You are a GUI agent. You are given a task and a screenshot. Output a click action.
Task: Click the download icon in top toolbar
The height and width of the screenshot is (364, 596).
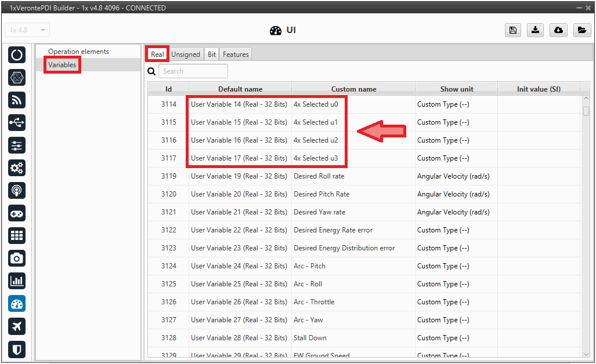535,31
